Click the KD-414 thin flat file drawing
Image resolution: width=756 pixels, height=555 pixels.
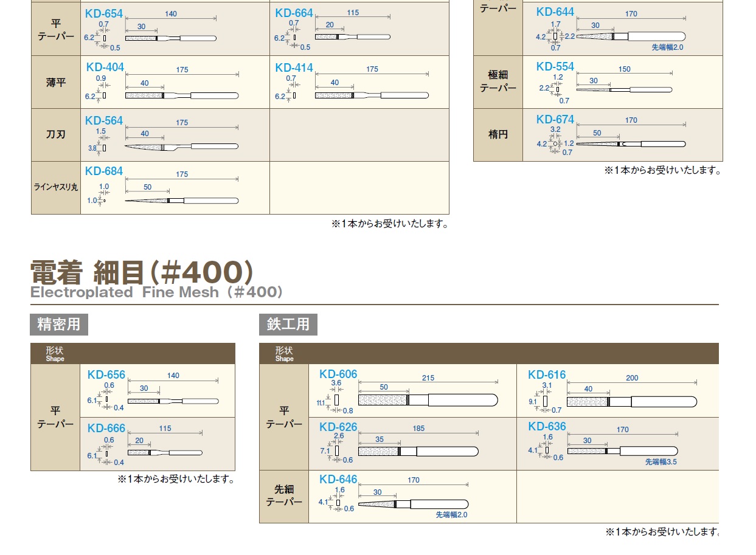[372, 95]
